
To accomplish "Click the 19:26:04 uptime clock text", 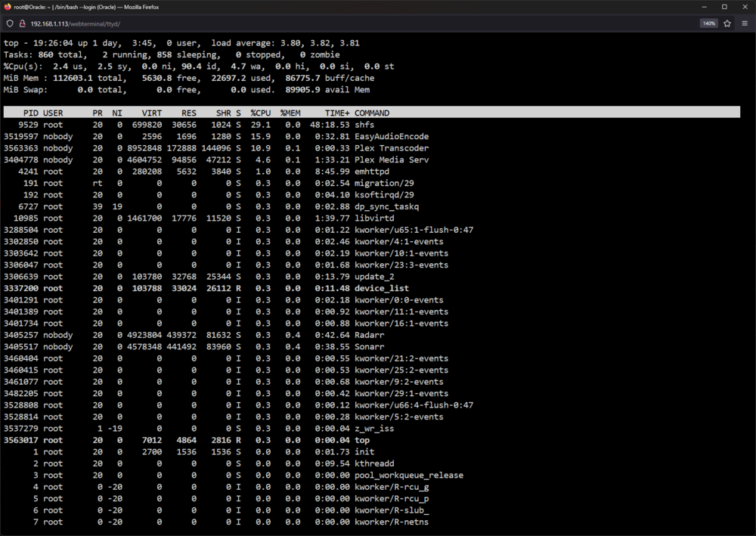I will click(x=53, y=43).
